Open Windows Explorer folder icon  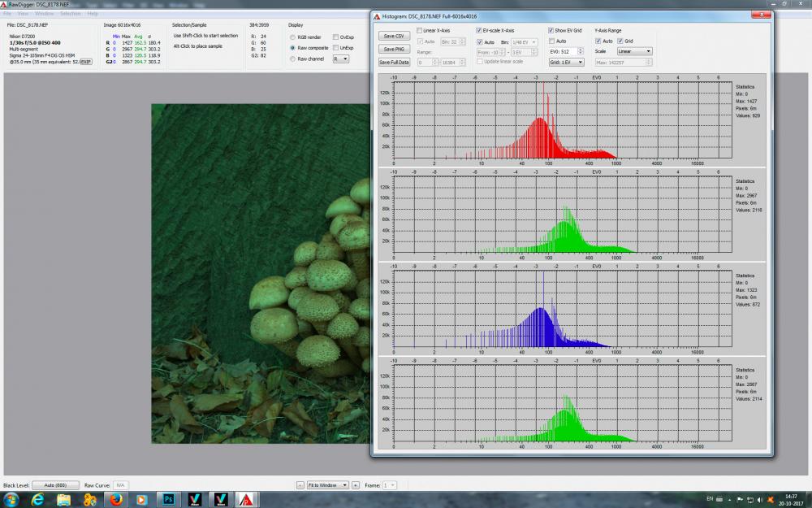pyautogui.click(x=63, y=500)
